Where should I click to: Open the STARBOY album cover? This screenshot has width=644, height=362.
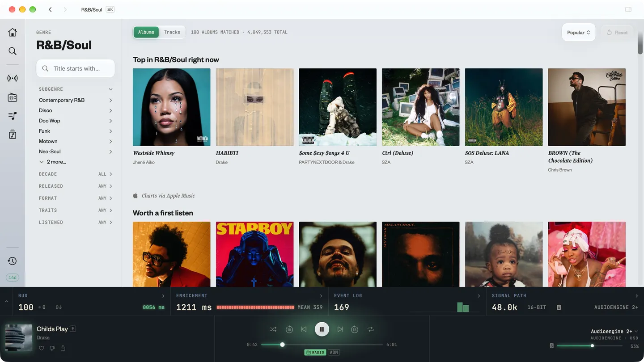click(254, 254)
